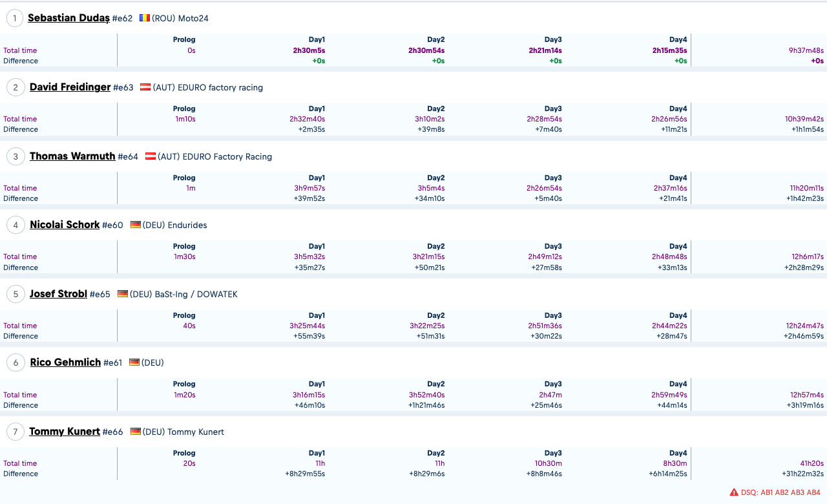Image resolution: width=827 pixels, height=504 pixels.
Task: Click position badge number 7
Action: coord(15,432)
